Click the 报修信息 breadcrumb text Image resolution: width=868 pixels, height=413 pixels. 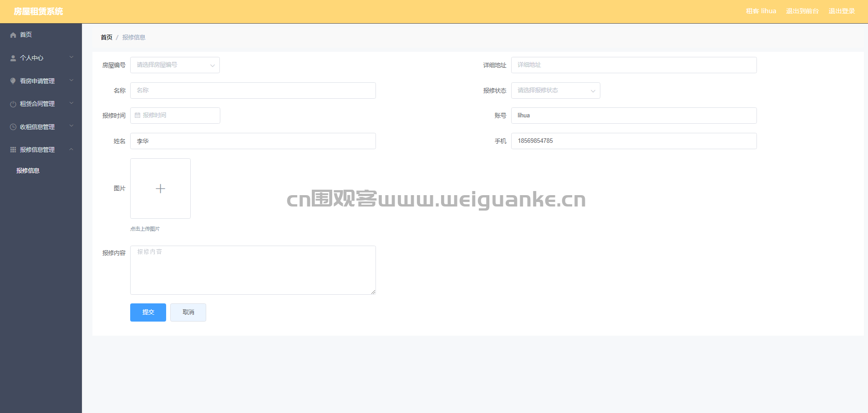point(134,37)
